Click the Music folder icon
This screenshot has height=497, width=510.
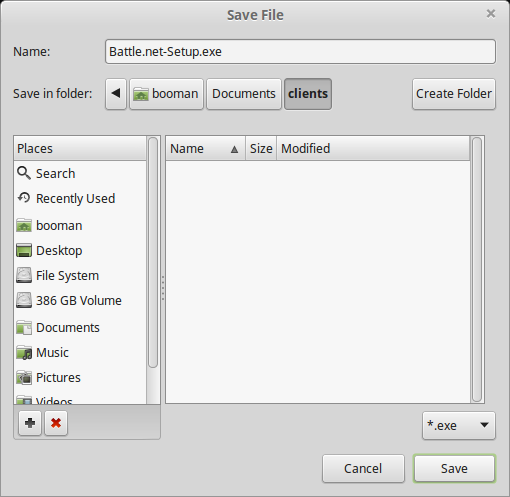click(x=24, y=353)
